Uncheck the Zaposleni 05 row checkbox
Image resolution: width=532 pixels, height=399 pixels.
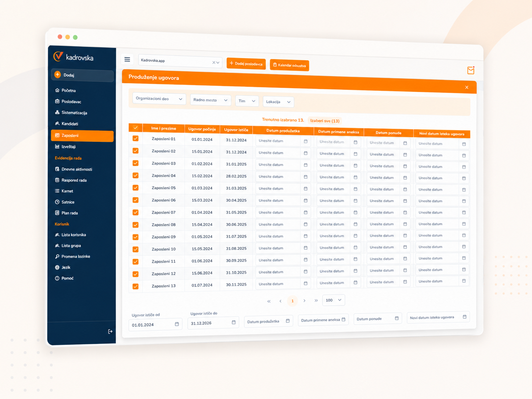click(x=136, y=188)
